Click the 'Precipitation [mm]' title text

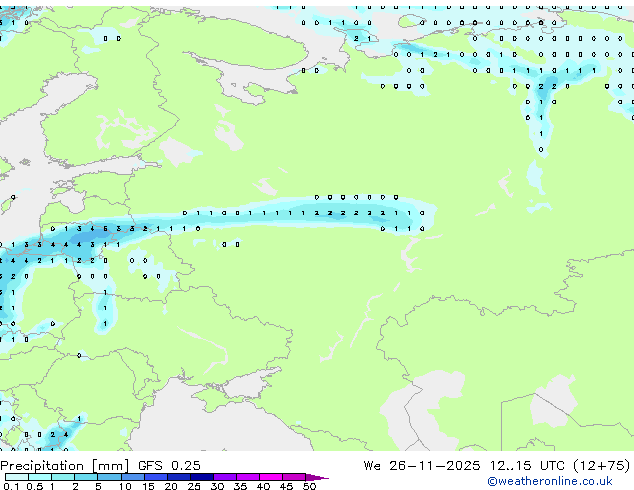tap(65, 466)
